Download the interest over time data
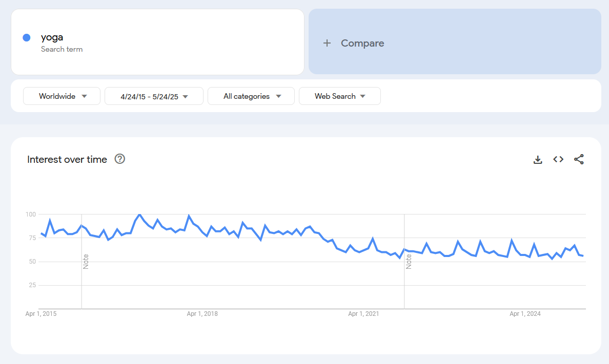609x364 pixels. [x=538, y=160]
